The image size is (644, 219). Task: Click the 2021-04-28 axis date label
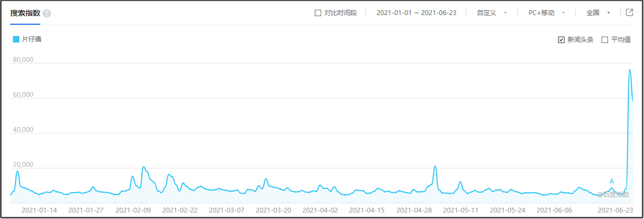pyautogui.click(x=414, y=210)
